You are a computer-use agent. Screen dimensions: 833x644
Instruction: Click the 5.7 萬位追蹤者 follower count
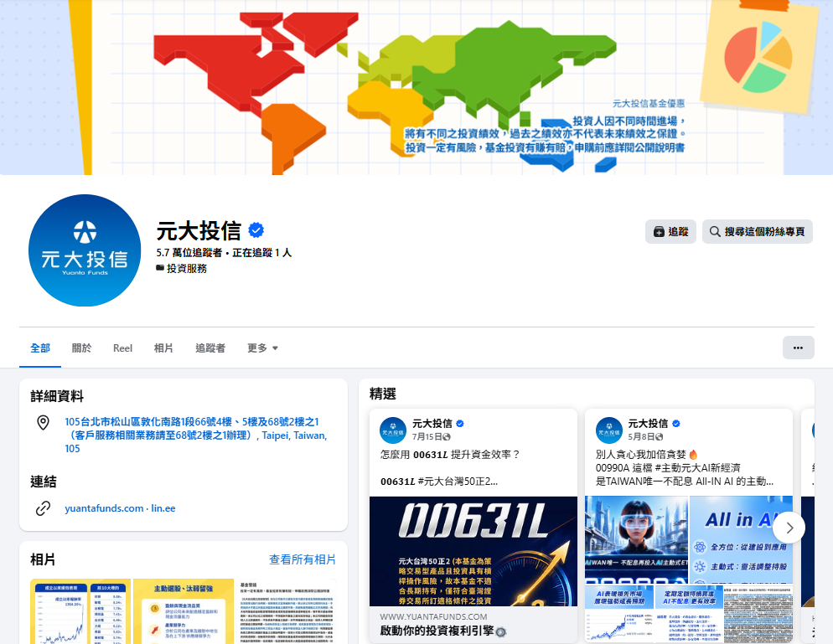pos(189,253)
